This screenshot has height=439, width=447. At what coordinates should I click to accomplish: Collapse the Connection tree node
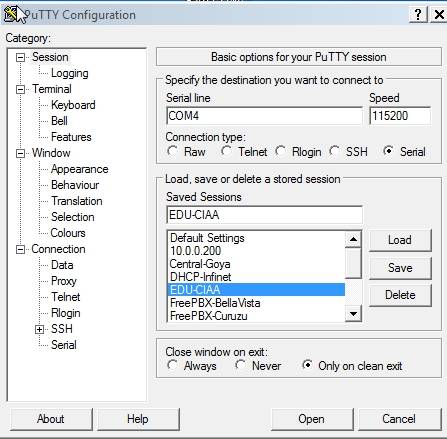[20, 249]
